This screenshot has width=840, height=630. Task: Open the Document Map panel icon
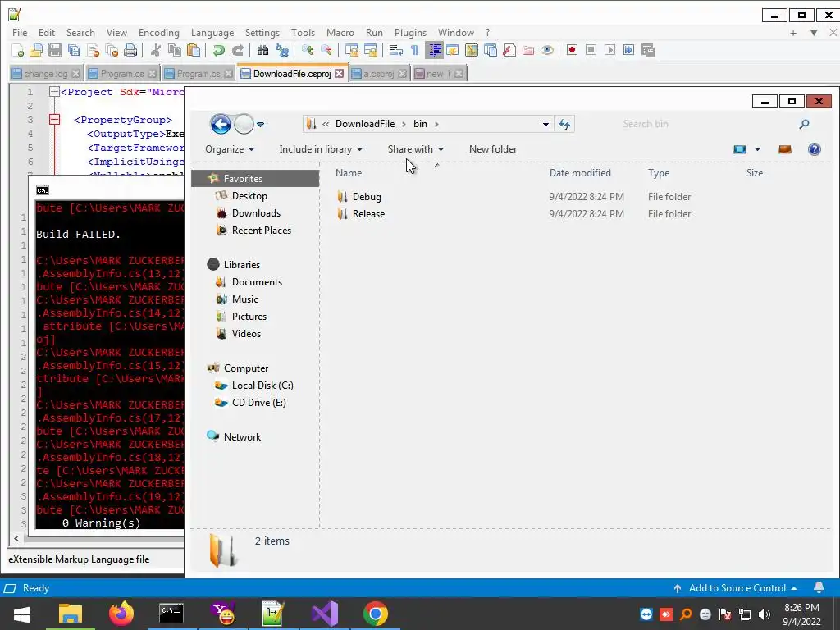pos(472,50)
